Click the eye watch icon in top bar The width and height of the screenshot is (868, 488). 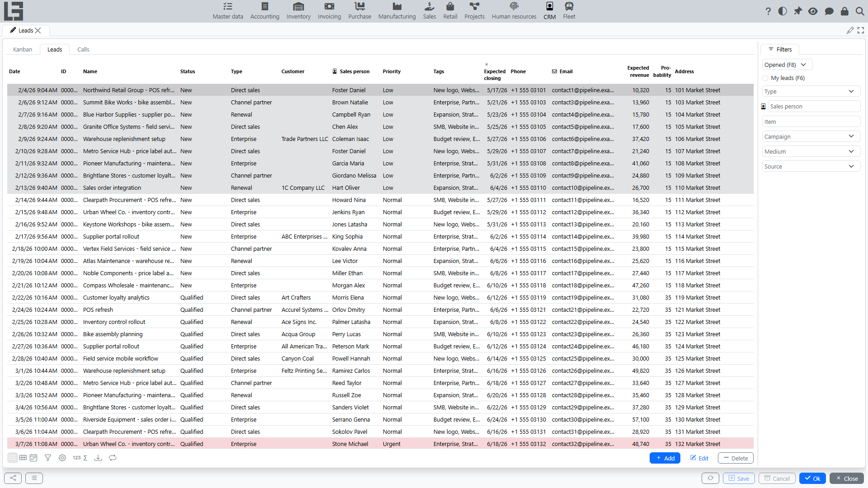coord(813,11)
